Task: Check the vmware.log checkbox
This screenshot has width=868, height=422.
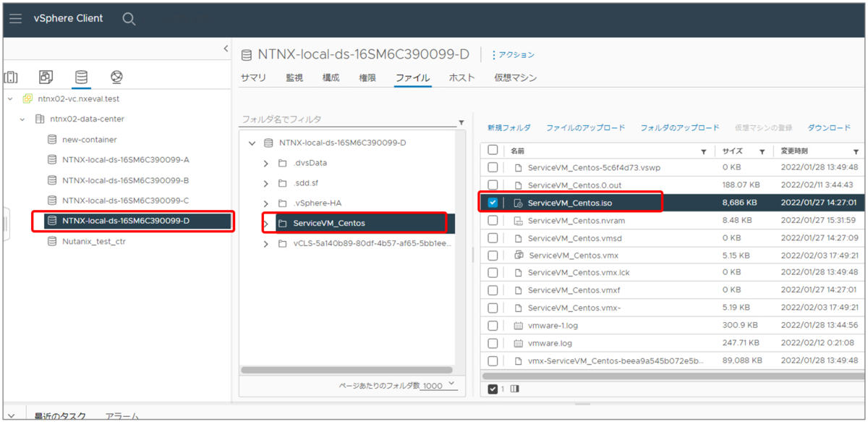Action: (493, 343)
